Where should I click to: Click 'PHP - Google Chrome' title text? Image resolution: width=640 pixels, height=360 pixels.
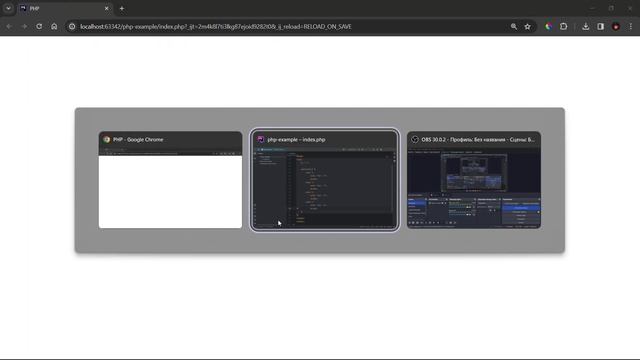pos(138,140)
